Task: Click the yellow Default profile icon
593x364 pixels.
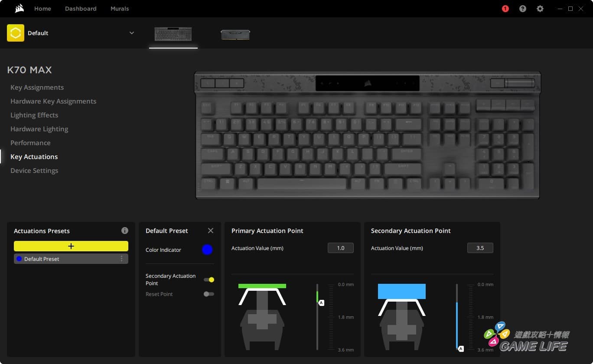Action: [x=16, y=33]
